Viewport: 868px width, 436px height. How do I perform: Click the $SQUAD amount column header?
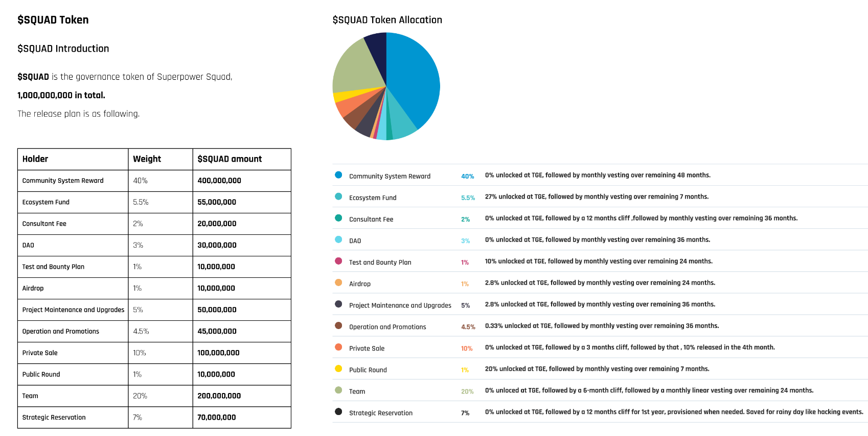point(230,159)
